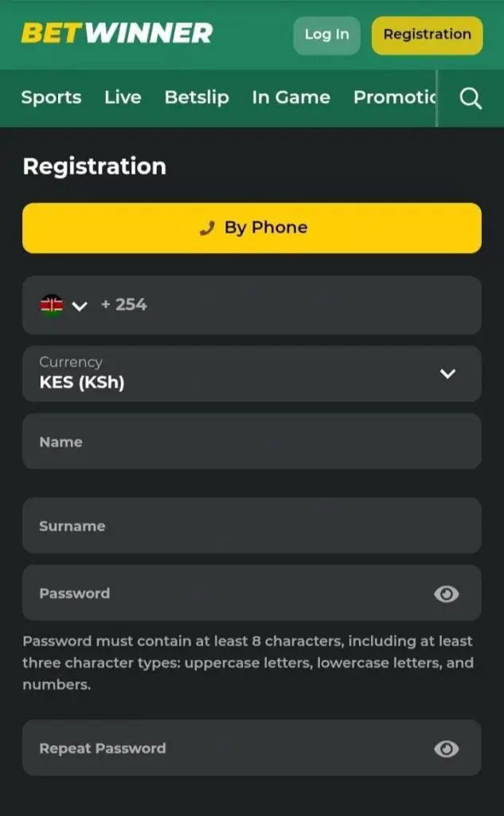Viewport: 504px width, 816px height.
Task: Click into the Name field
Action: 252,441
